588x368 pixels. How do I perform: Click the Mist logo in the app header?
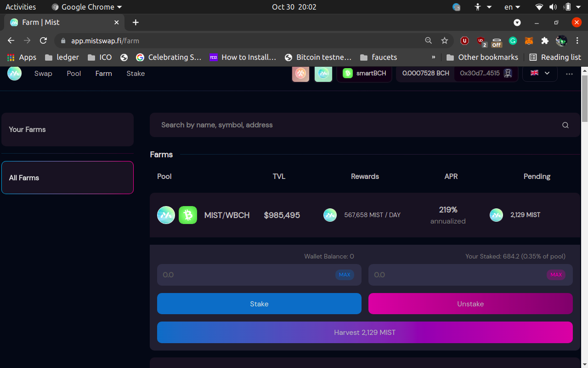14,73
